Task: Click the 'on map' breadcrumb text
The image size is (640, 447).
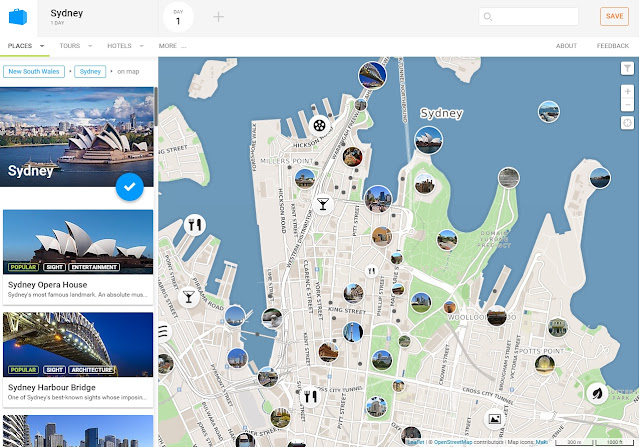Action: [128, 71]
